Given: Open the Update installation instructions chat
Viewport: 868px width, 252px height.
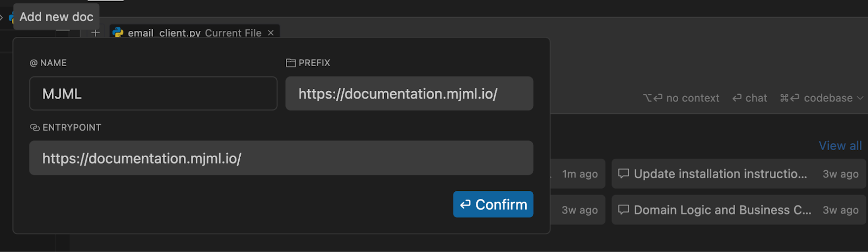Looking at the screenshot, I should click(x=720, y=174).
